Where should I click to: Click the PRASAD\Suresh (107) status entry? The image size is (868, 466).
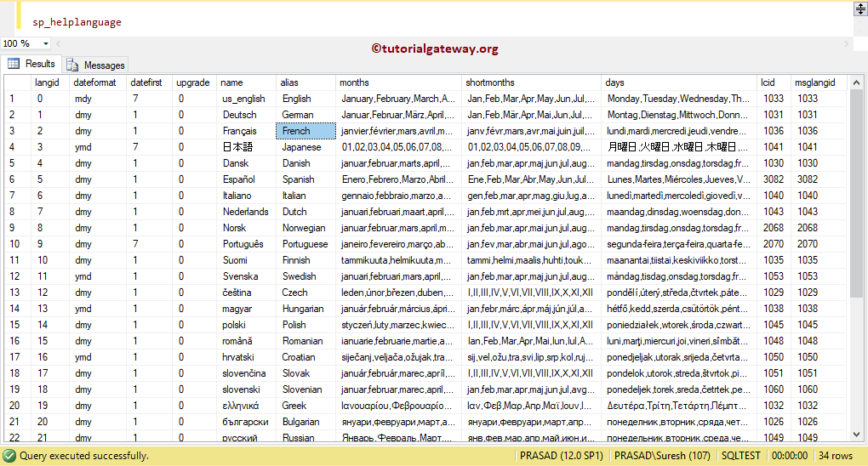click(x=662, y=456)
